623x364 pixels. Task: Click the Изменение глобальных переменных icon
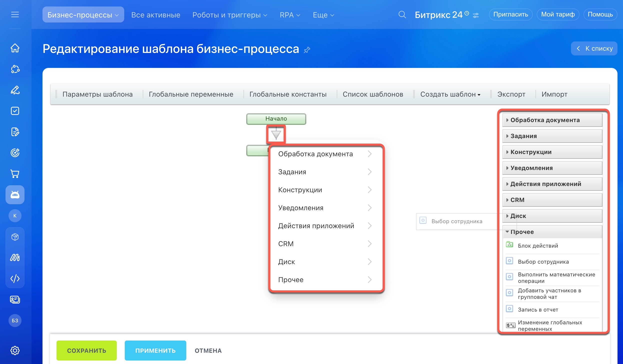(x=510, y=325)
